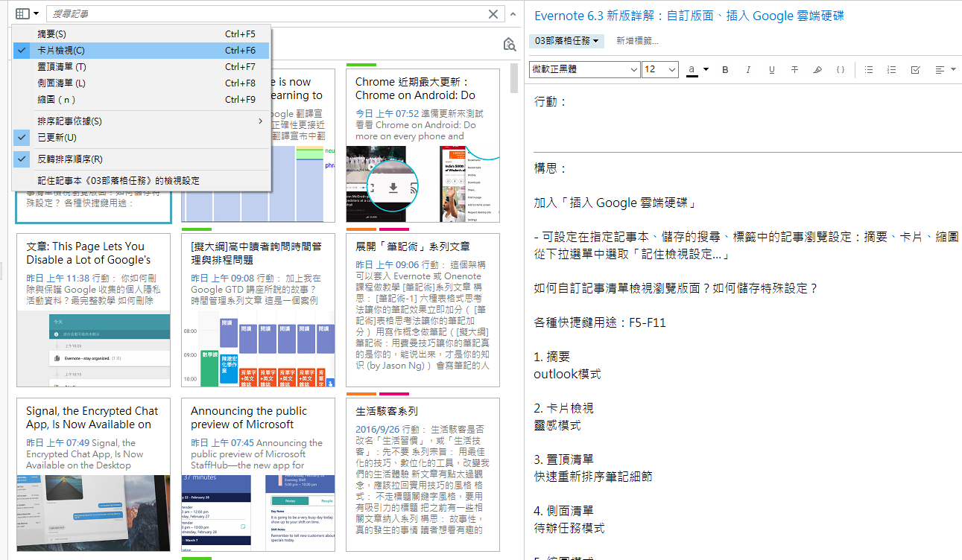Switch to 置頂清單 top list view

coord(142,67)
